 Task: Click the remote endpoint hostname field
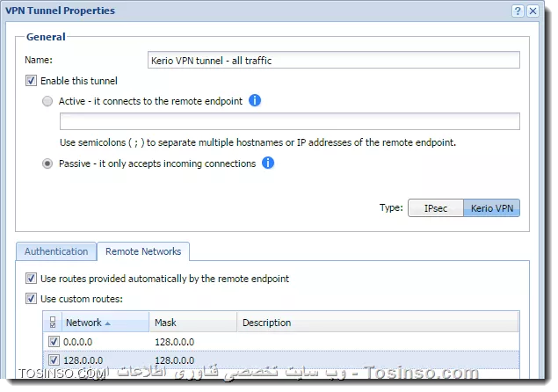tap(290, 121)
